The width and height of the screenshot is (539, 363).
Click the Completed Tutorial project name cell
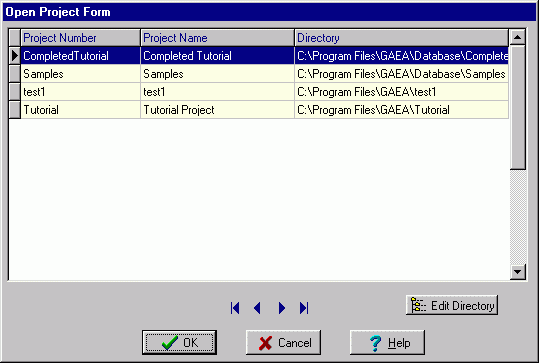pyautogui.click(x=218, y=56)
